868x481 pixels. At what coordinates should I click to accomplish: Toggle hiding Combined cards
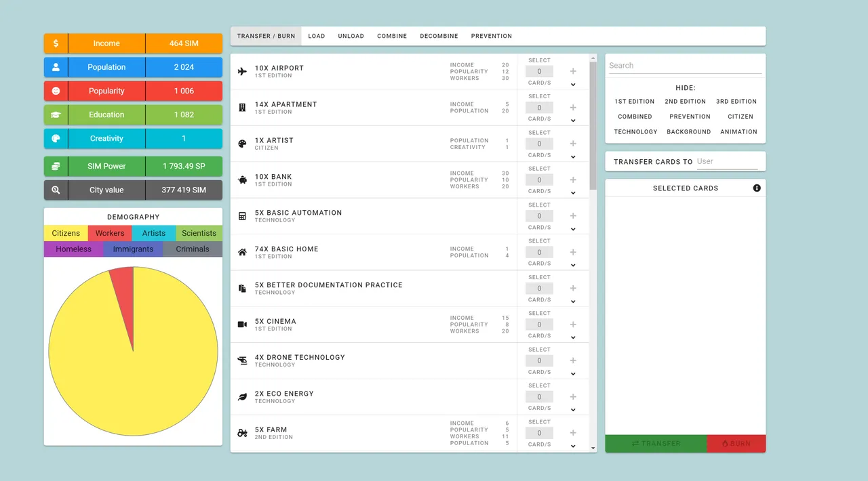[635, 117]
